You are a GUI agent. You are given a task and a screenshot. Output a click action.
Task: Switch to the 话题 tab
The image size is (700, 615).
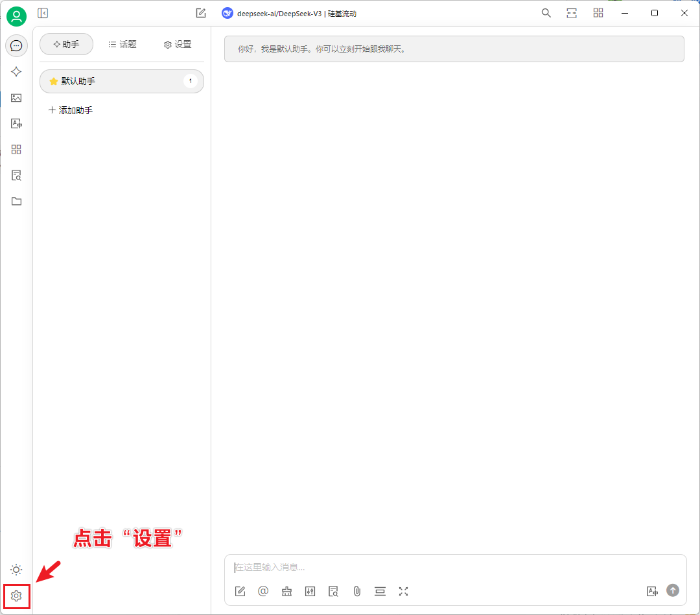pos(122,44)
